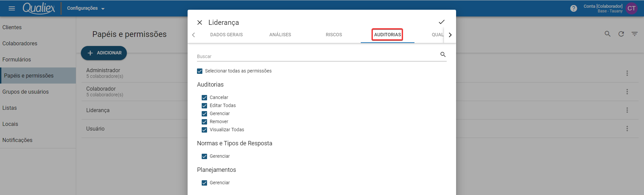Refresh the roles list

(621, 34)
